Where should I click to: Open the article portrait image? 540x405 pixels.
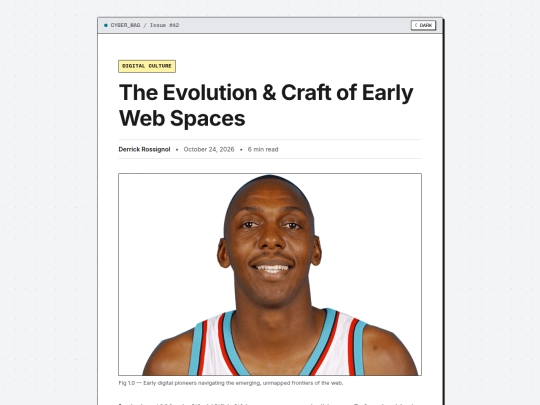pos(270,274)
